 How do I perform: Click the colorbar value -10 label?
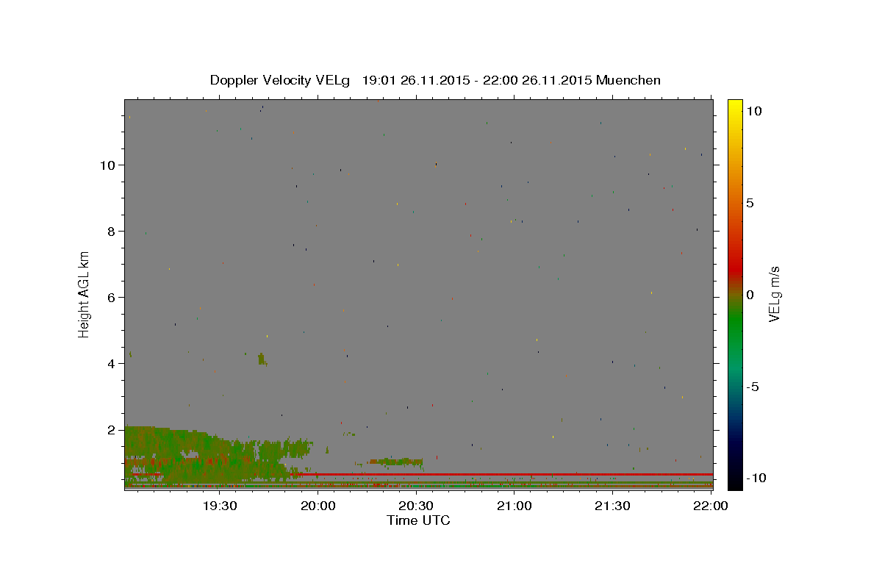click(x=757, y=478)
